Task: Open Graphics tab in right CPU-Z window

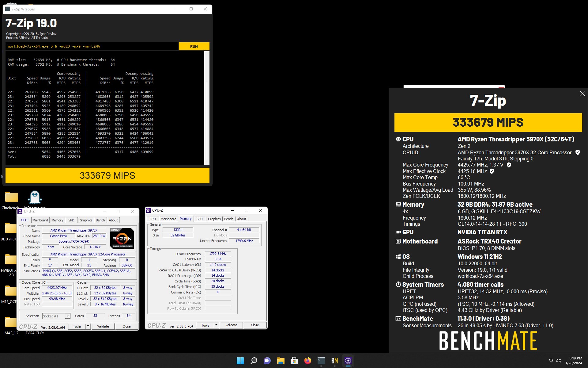Action: (214, 219)
